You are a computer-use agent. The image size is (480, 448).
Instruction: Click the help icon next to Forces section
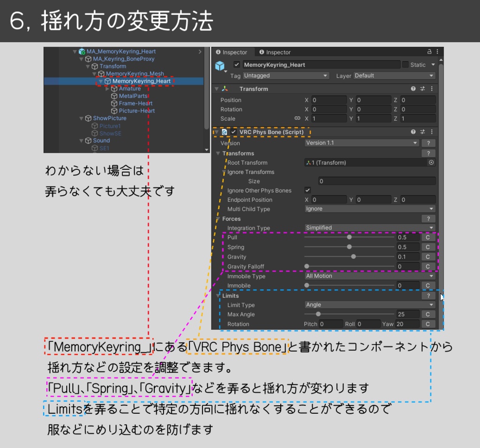coord(428,218)
